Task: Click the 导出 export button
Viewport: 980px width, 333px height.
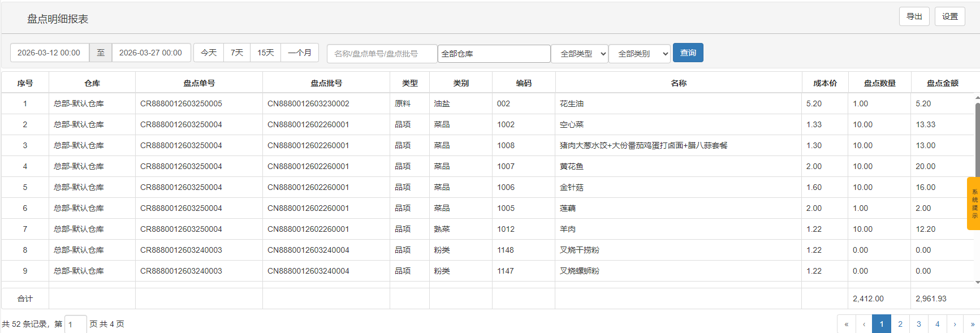Action: click(x=914, y=16)
